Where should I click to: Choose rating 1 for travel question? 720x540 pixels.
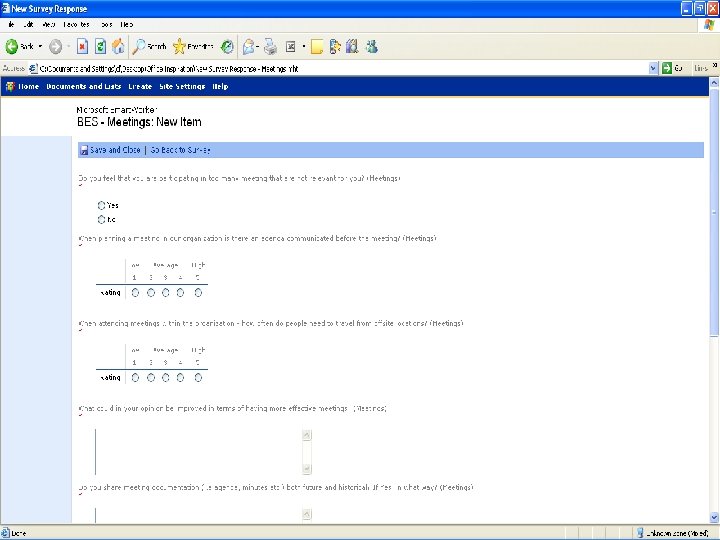point(135,377)
